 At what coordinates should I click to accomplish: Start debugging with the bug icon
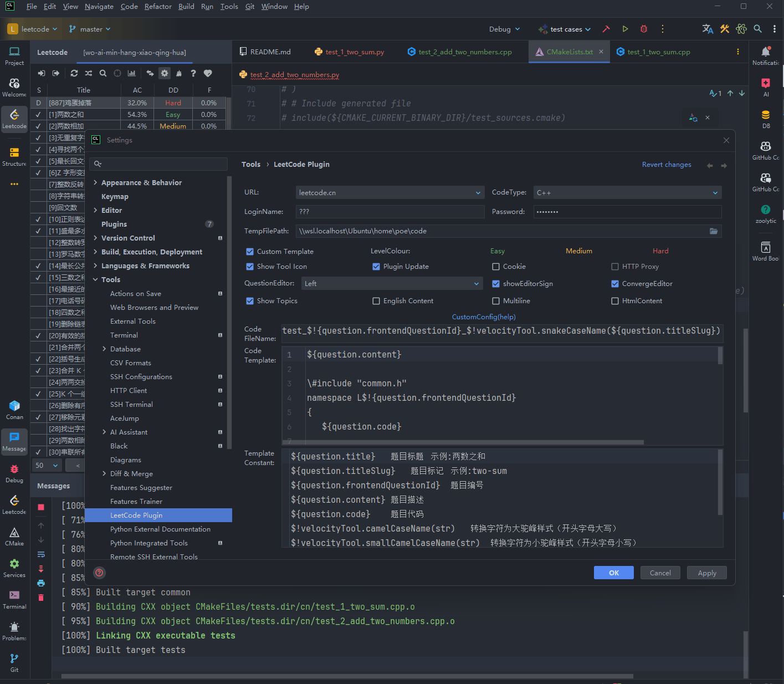644,29
